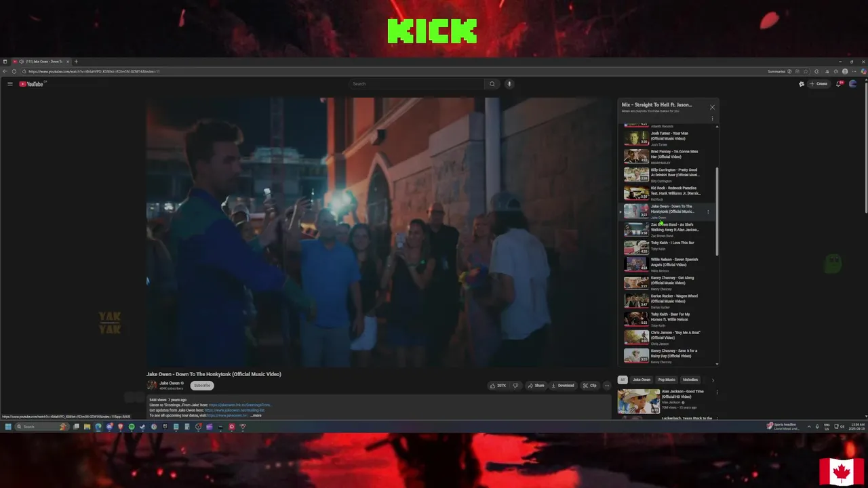Image resolution: width=868 pixels, height=488 pixels.
Task: Show hidden system tray icons chevron
Action: pos(808,427)
